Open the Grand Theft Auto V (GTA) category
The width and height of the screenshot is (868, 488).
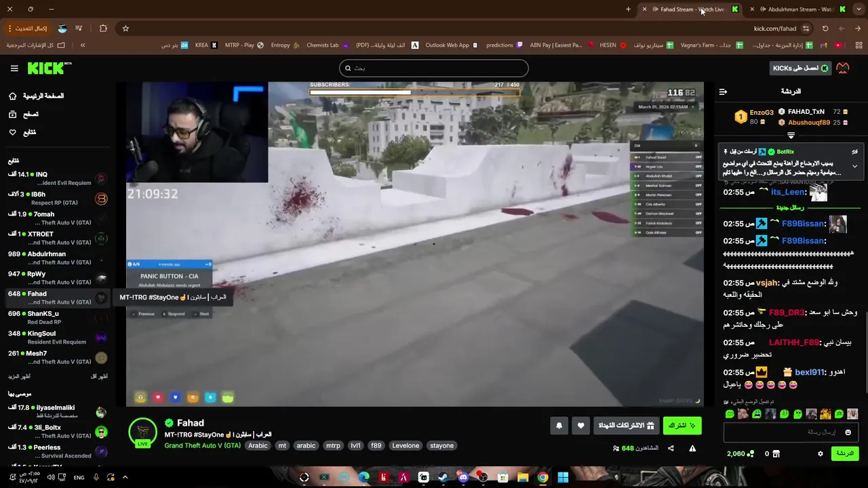(x=202, y=445)
